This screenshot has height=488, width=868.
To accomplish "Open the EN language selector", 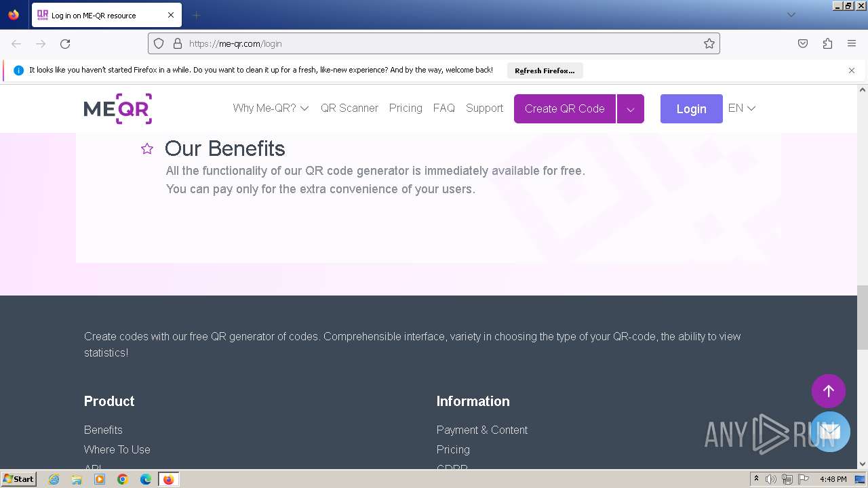I will 742,108.
